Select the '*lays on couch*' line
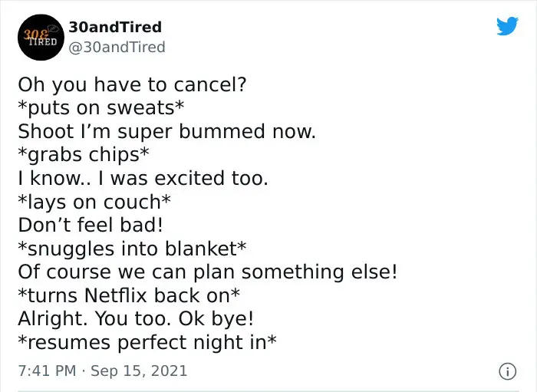The image size is (537, 392). pyautogui.click(x=94, y=202)
